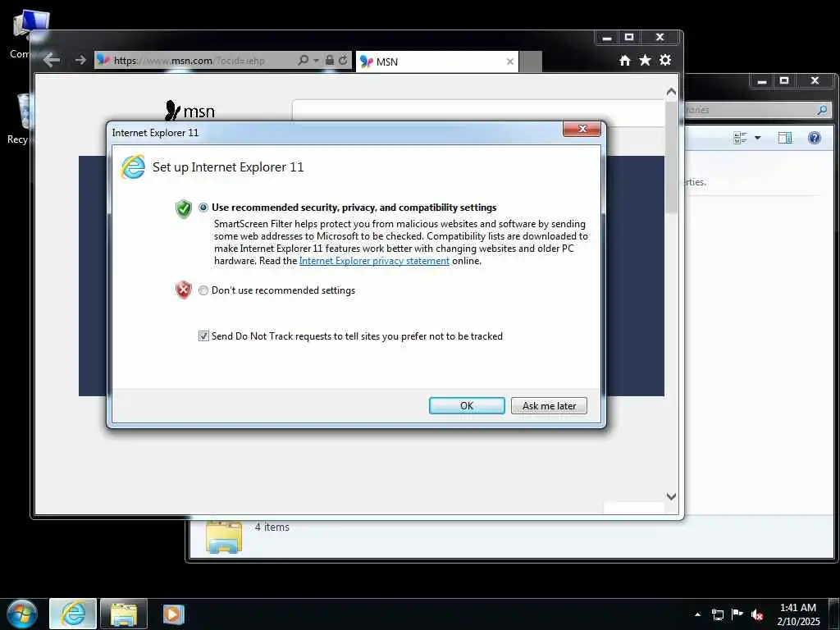The width and height of the screenshot is (840, 630).
Task: Click the MSN web search box
Action: [478, 112]
